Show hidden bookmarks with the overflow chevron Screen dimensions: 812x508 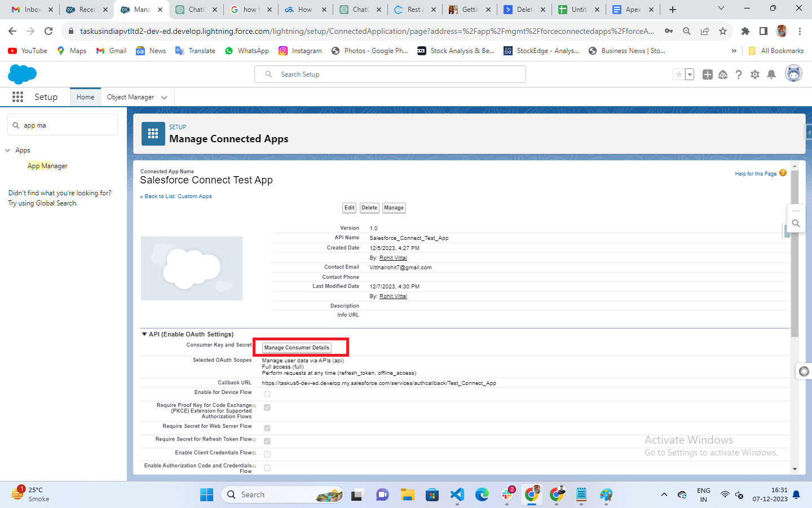pyautogui.click(x=734, y=51)
